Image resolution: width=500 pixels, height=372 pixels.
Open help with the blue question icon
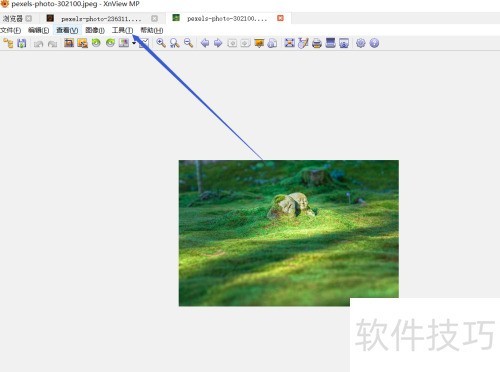[374, 43]
